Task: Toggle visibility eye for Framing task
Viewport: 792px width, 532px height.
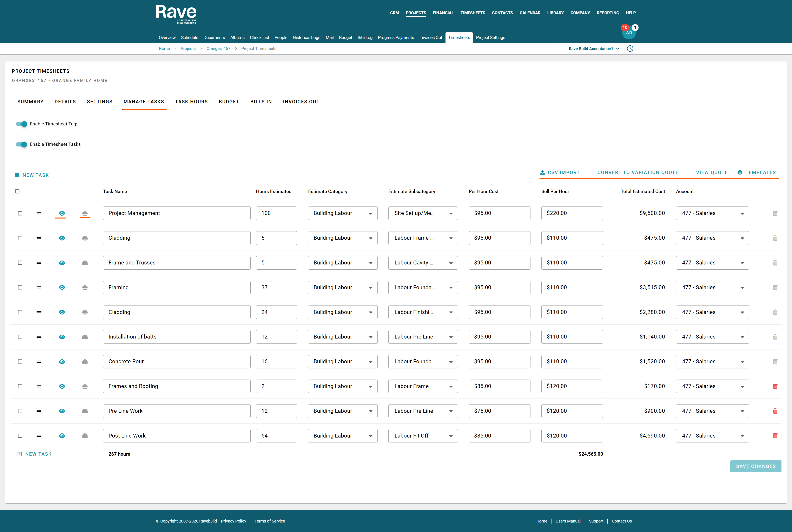Action: (62, 287)
